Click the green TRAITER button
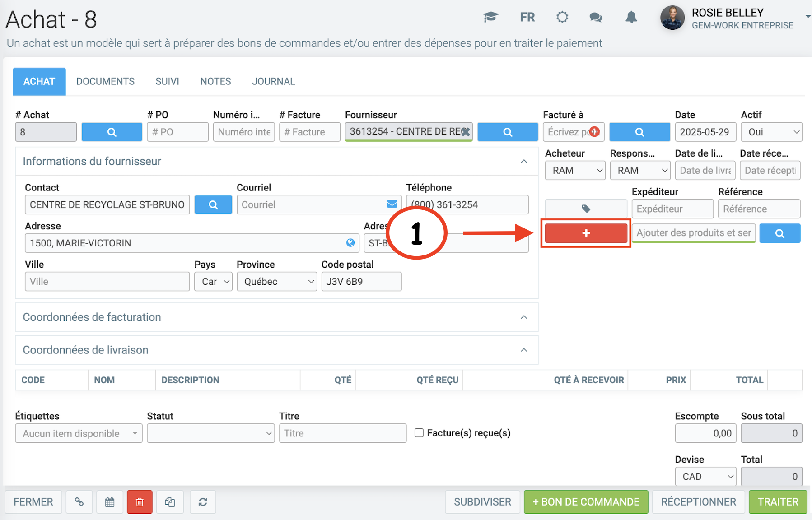The image size is (812, 520). [778, 502]
